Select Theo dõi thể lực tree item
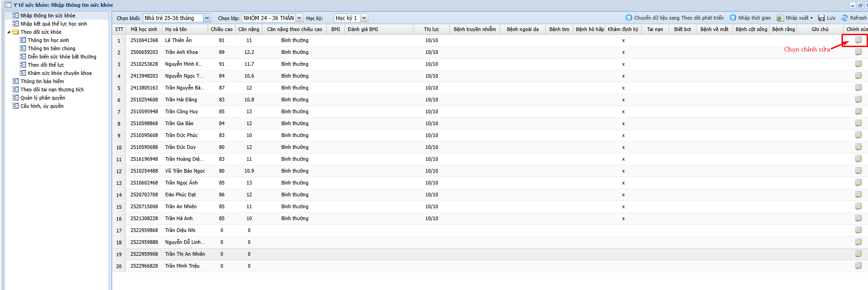The width and height of the screenshot is (868, 290). coord(46,65)
